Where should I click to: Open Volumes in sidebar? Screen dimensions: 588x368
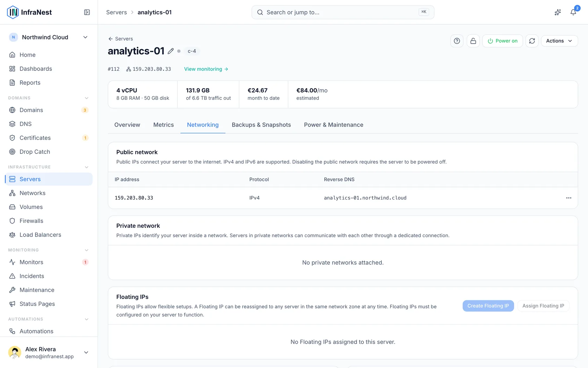coord(49,207)
